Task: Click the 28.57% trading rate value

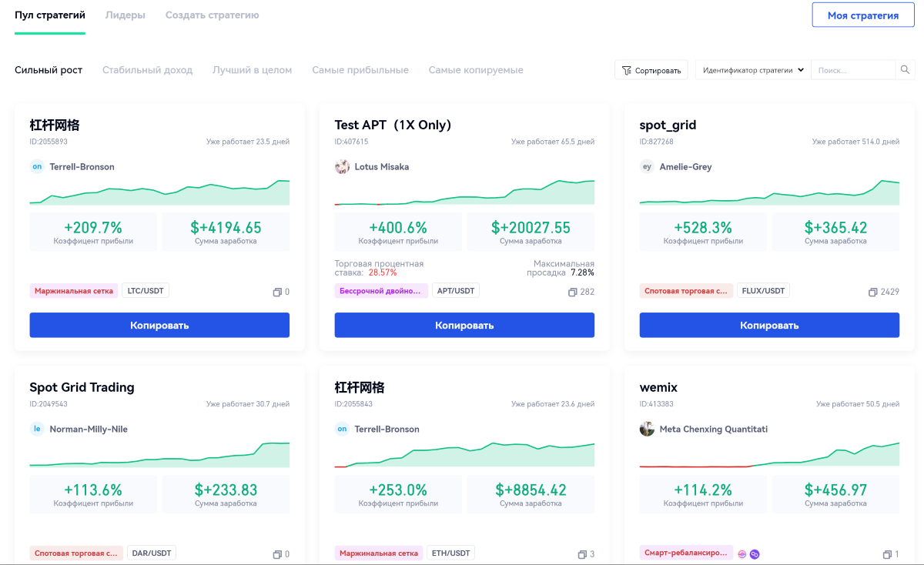Action: pos(383,272)
